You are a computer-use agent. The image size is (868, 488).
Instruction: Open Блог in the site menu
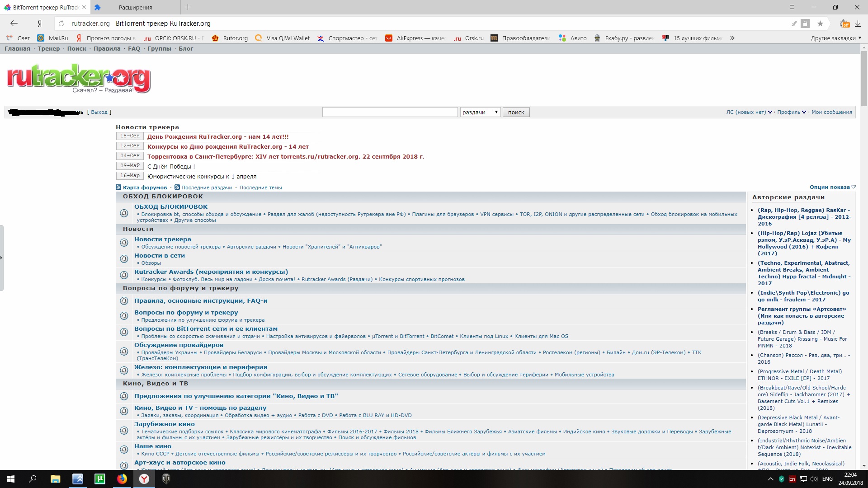click(186, 49)
